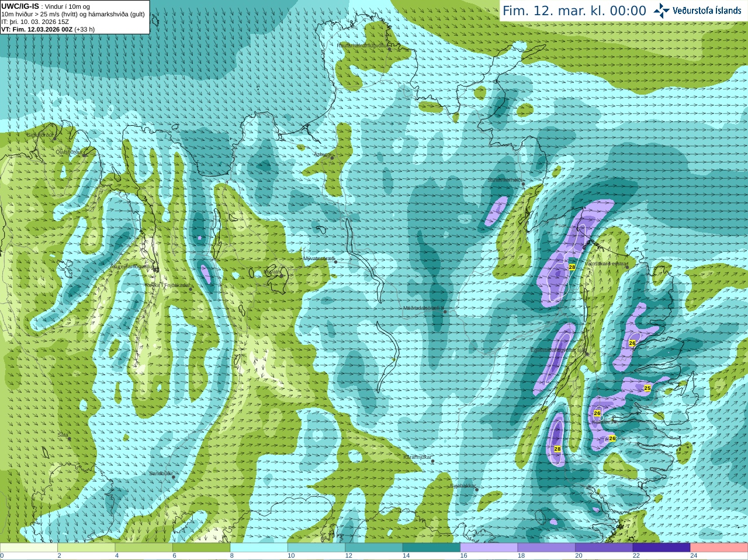
Task: Click the yellow 25 gust marker
Action: (647, 388)
